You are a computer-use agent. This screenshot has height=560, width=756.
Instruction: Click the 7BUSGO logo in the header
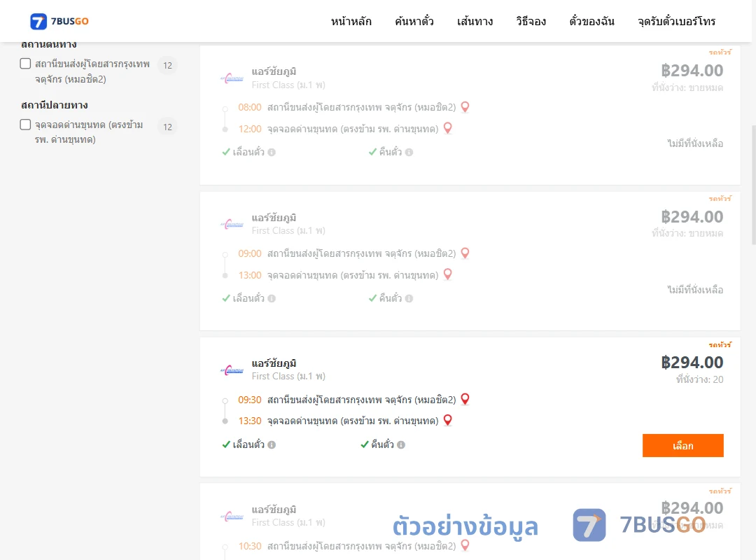(59, 21)
